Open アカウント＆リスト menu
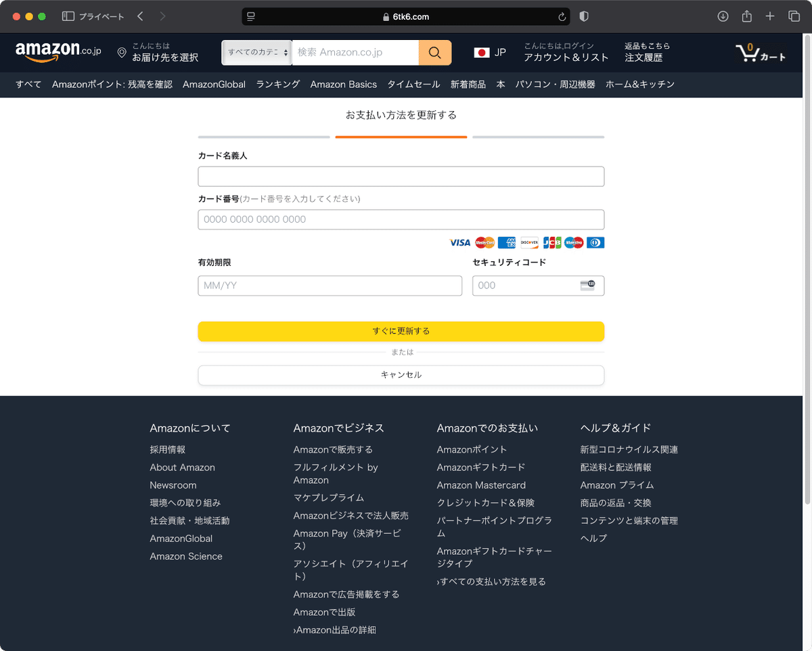This screenshot has width=812, height=651. (566, 52)
